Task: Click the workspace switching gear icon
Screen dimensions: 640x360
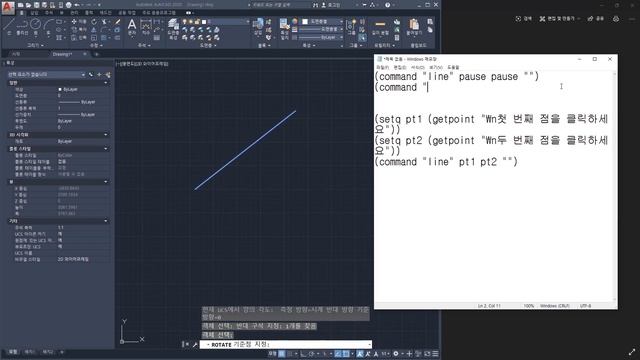Action: coord(396,353)
